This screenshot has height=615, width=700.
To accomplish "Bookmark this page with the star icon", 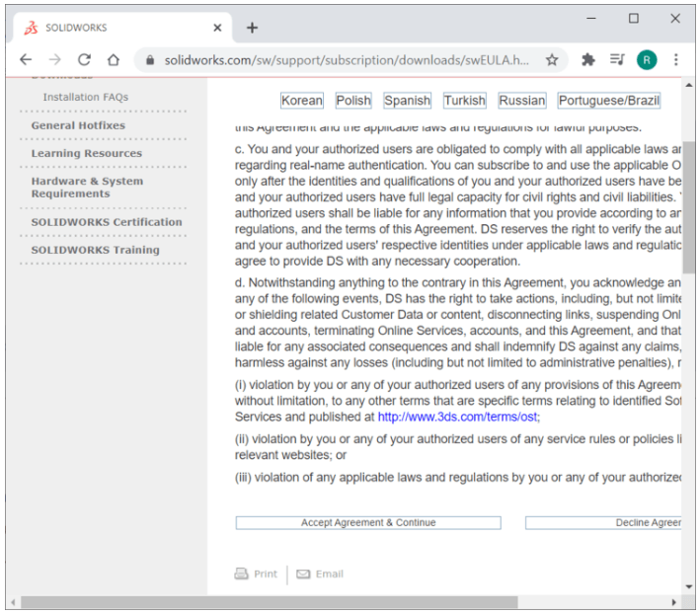I will (x=552, y=60).
